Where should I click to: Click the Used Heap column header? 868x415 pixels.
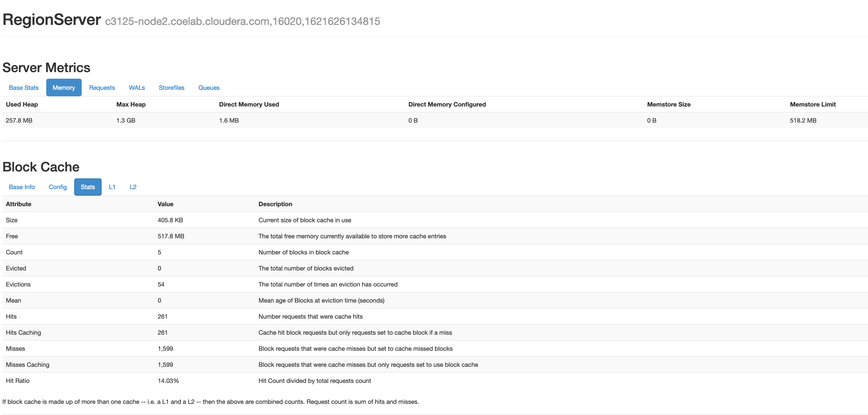22,104
